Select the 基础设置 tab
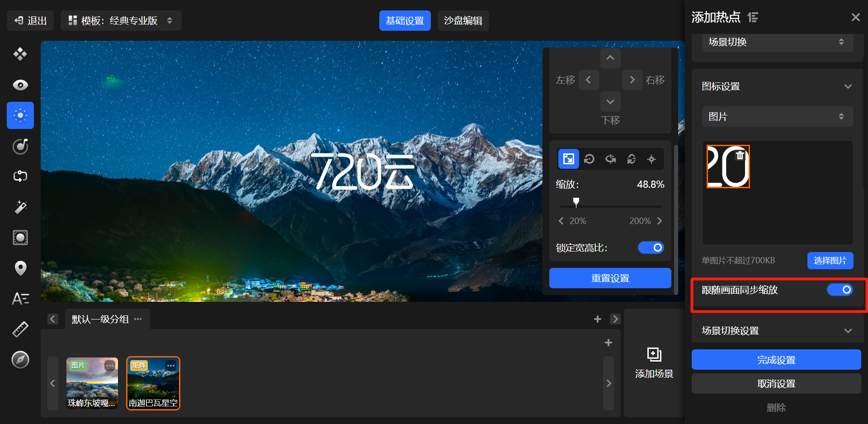Viewport: 868px width, 424px height. [405, 21]
